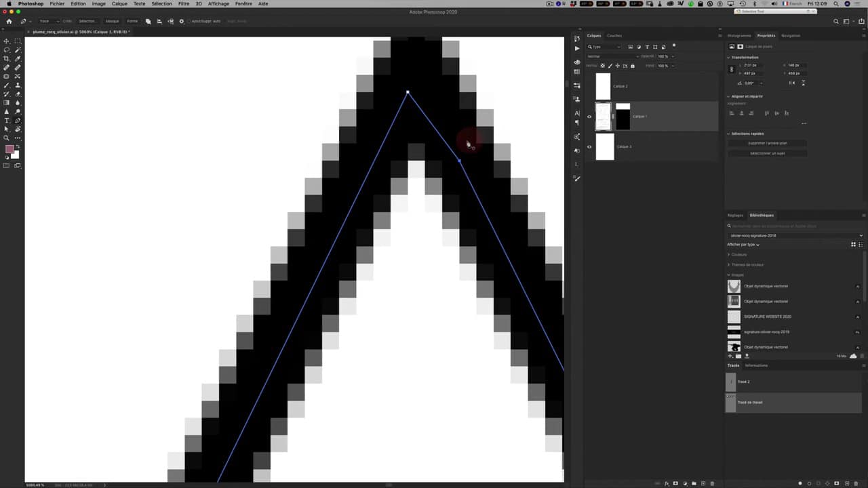Viewport: 868px width, 488px height.
Task: Open the Filtre menu
Action: [x=184, y=3]
